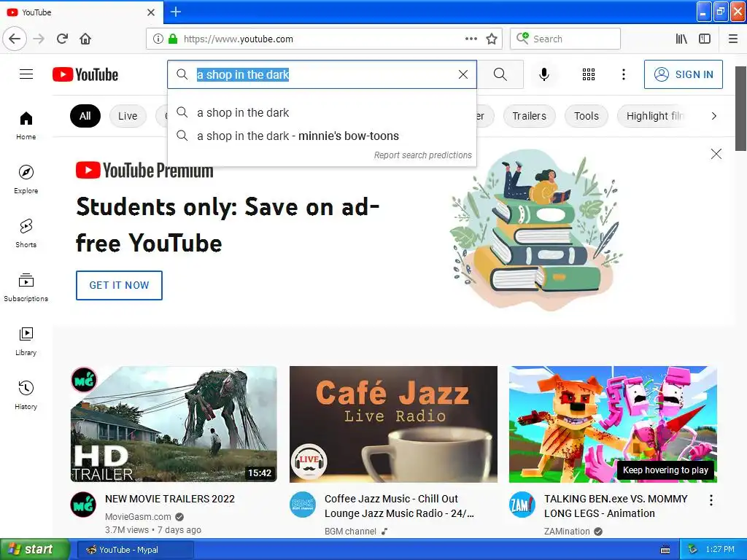
Task: Open the HD Trailer video thumbnail
Action: pos(174,424)
